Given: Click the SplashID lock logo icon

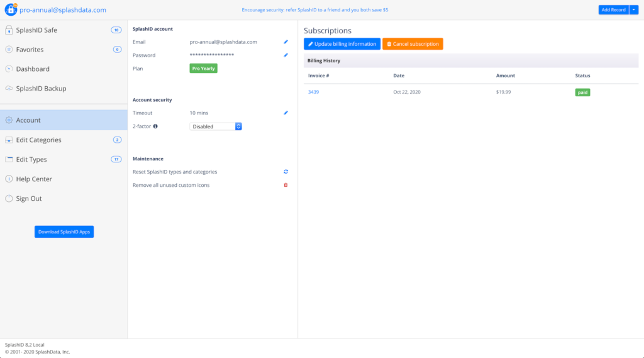Looking at the screenshot, I should coord(11,10).
